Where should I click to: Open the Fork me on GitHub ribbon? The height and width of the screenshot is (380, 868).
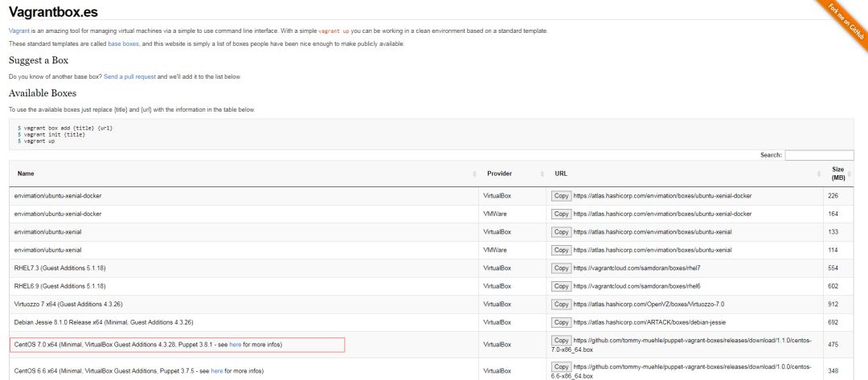(845, 21)
